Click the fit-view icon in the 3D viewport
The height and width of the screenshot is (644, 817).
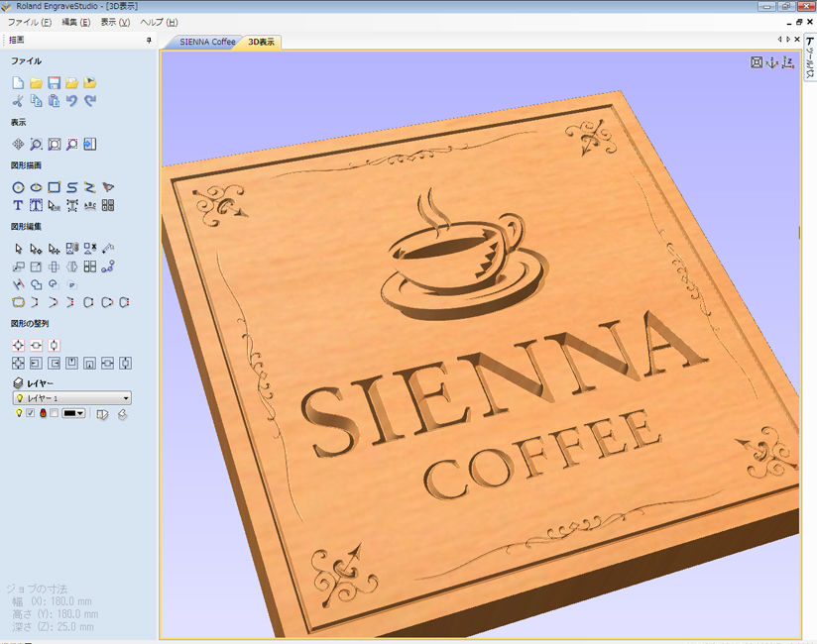coord(756,63)
